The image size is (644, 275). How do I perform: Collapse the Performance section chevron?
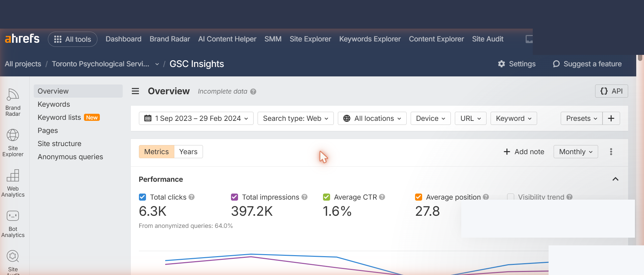pyautogui.click(x=615, y=179)
